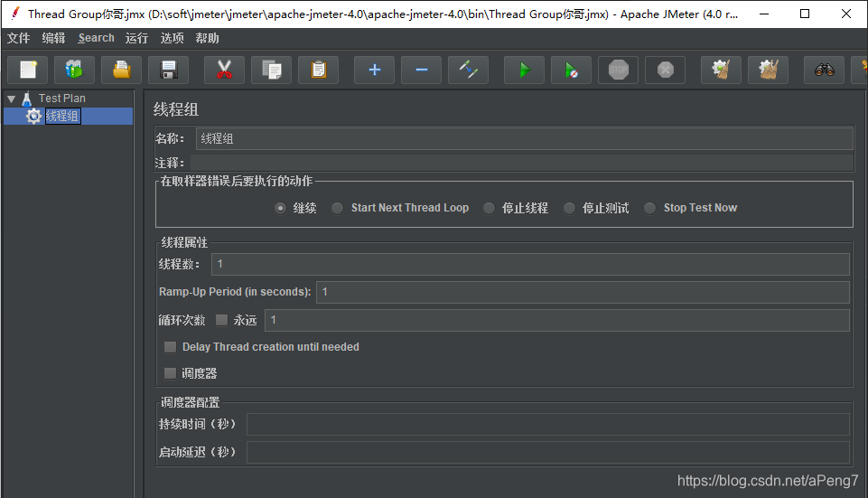Click the 持续时间（秒）duration field
The width and height of the screenshot is (868, 498).
(548, 424)
